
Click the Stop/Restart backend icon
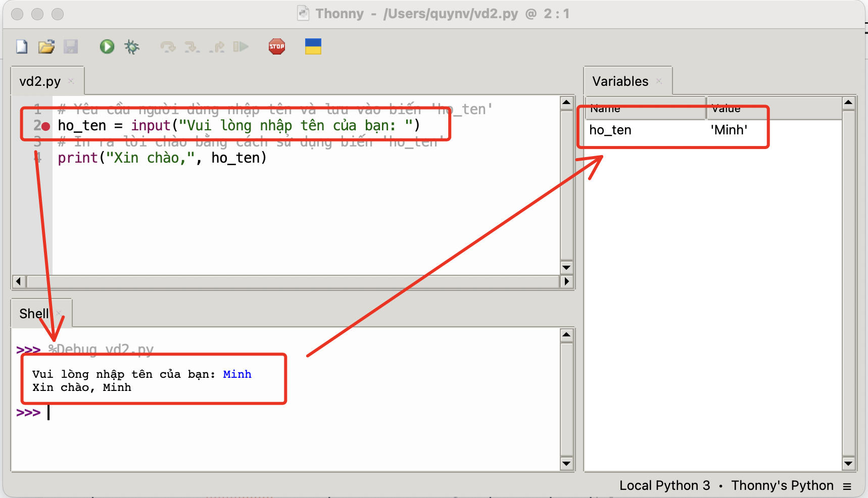[x=276, y=46]
